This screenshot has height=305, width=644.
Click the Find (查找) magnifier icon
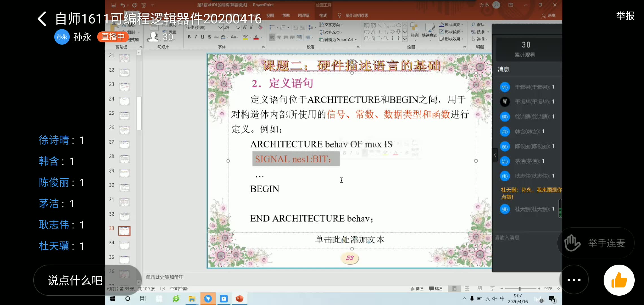[473, 25]
